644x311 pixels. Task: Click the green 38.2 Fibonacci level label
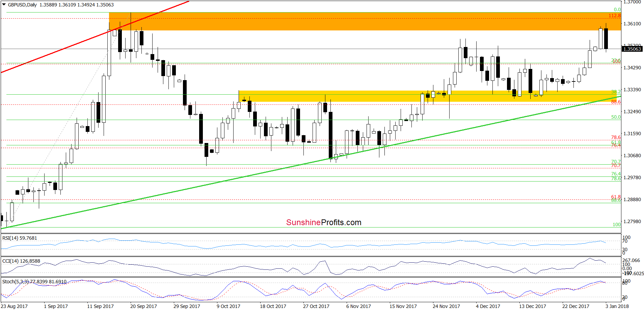coord(616,92)
